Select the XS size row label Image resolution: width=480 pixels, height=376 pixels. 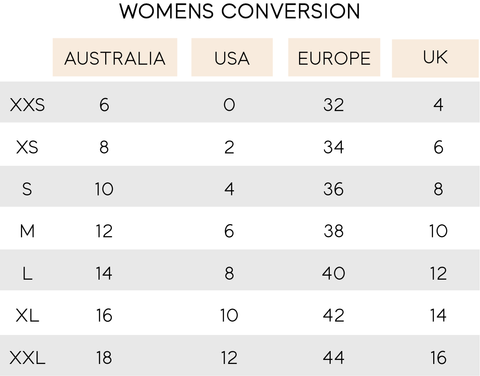click(27, 147)
